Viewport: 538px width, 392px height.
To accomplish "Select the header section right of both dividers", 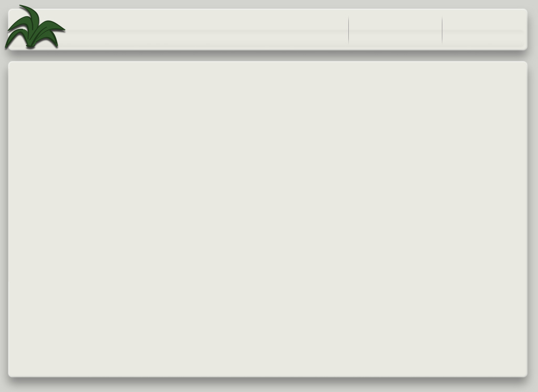I will tap(484, 30).
